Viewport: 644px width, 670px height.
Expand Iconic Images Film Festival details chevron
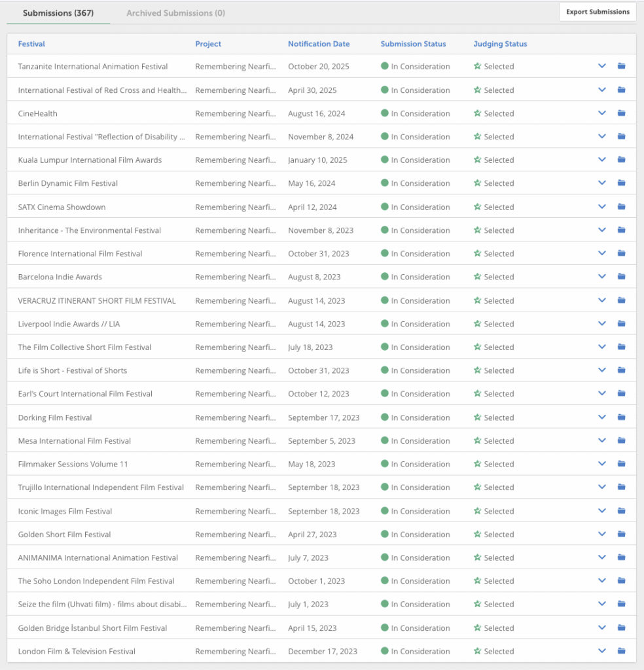click(x=602, y=511)
